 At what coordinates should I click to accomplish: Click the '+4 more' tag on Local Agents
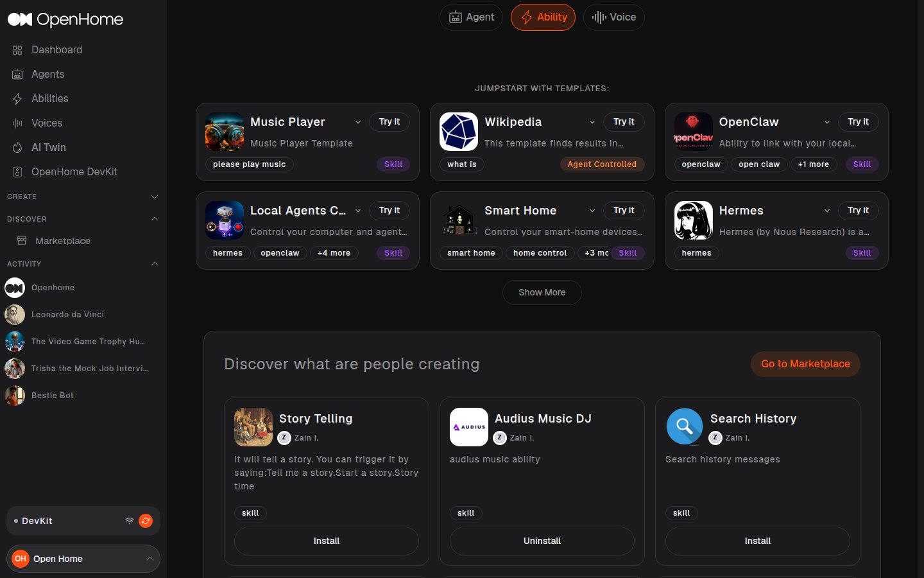point(334,253)
